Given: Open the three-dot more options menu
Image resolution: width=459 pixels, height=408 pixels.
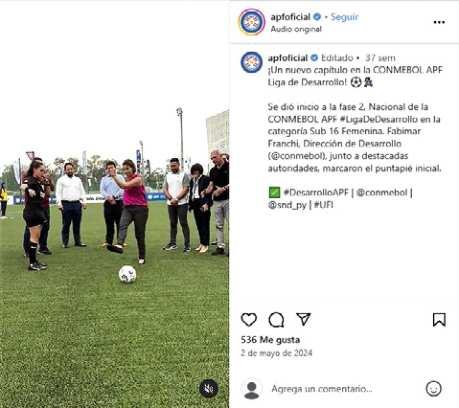Looking at the screenshot, I should click(x=439, y=22).
